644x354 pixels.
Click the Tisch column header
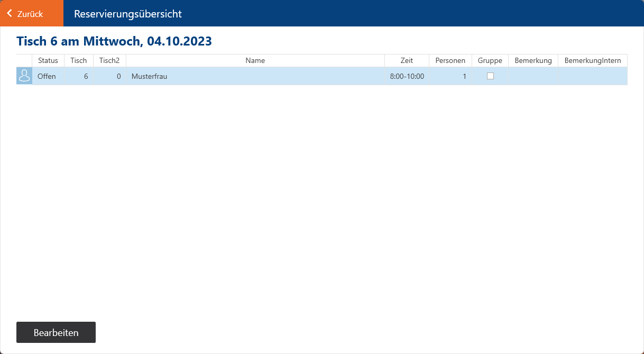coord(79,61)
